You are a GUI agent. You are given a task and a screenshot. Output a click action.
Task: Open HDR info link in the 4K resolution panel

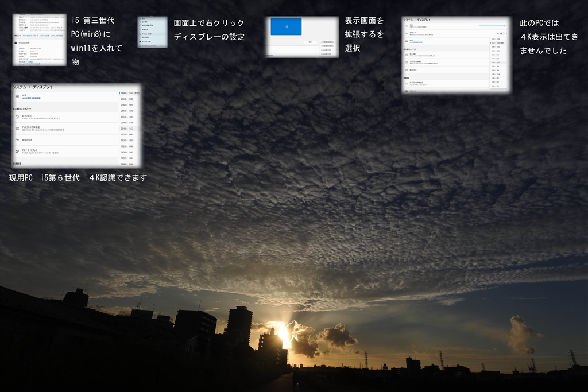click(31, 98)
